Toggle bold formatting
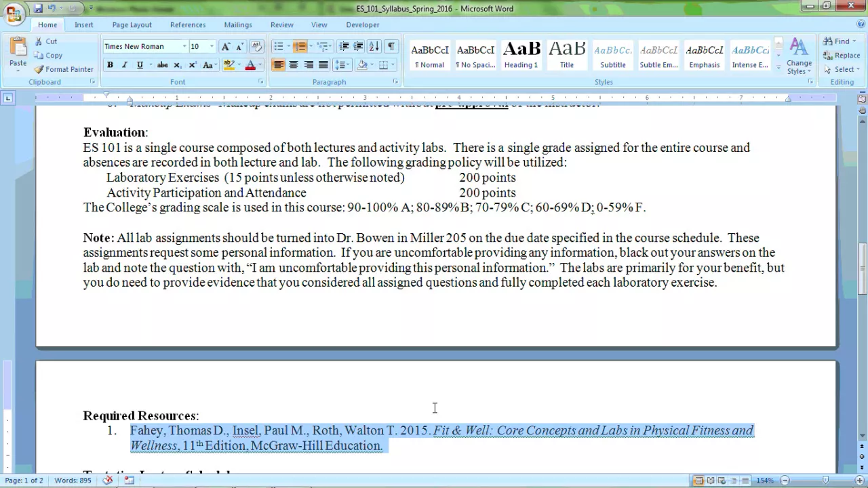The width and height of the screenshot is (868, 488). click(110, 65)
